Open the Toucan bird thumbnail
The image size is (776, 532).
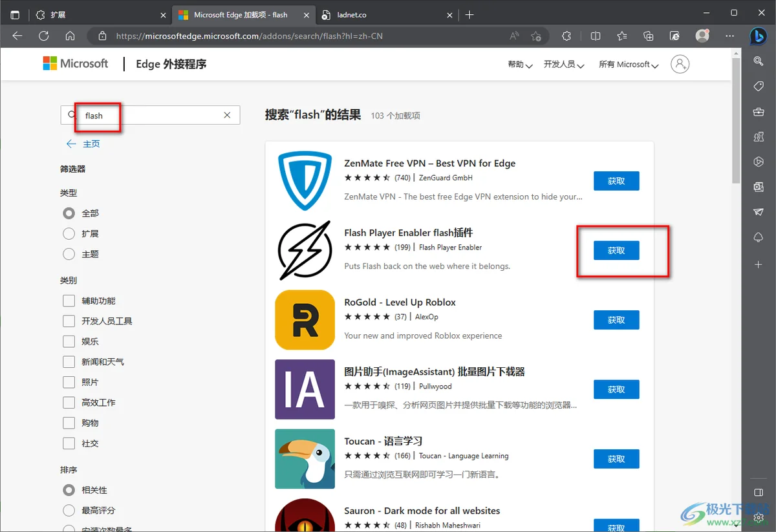(305, 459)
